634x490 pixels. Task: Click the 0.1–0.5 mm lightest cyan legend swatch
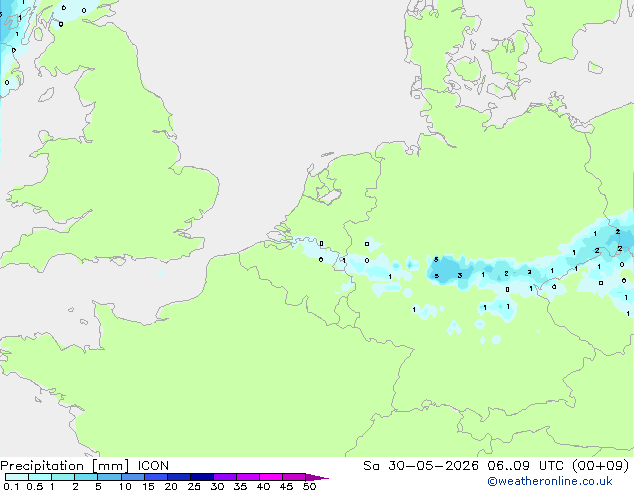coord(17,477)
